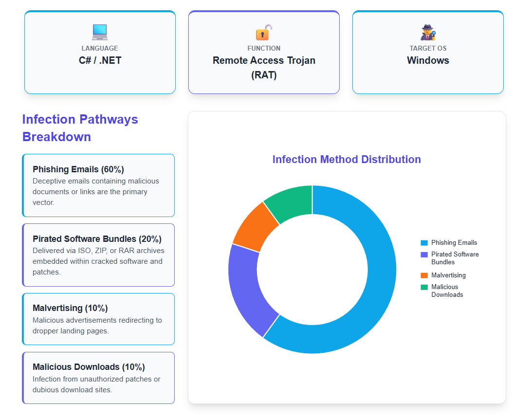The image size is (528, 420).
Task: Click the Remote Access Trojan (RAT) card
Action: point(264,53)
